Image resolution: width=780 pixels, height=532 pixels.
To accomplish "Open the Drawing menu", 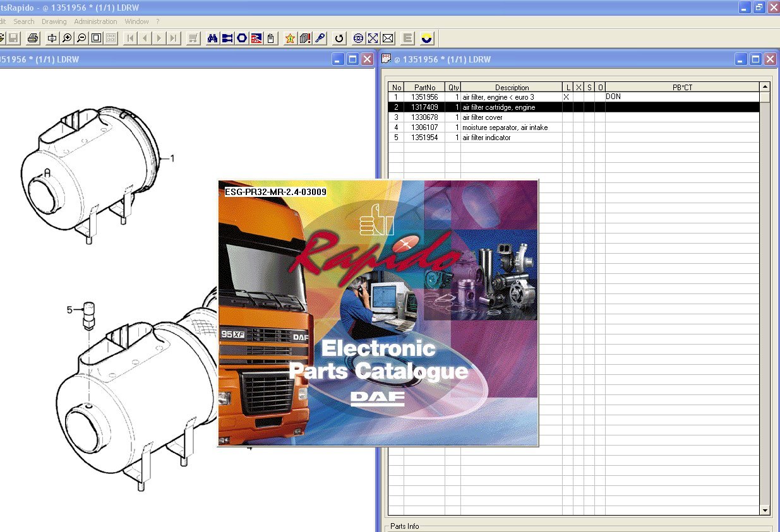I will pos(54,21).
